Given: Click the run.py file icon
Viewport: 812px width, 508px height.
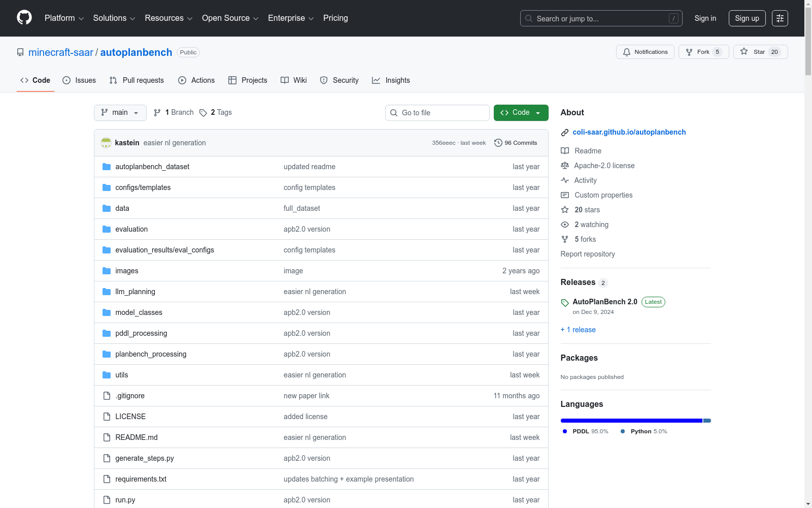Looking at the screenshot, I should pyautogui.click(x=107, y=500).
